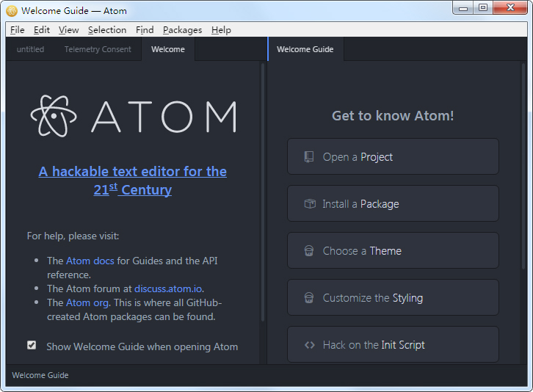Minimize the Atom window
533x392 pixels.
[x=463, y=8]
